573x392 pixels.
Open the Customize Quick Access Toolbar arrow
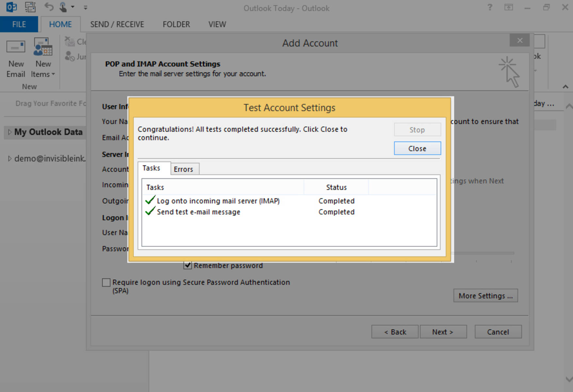coord(86,7)
